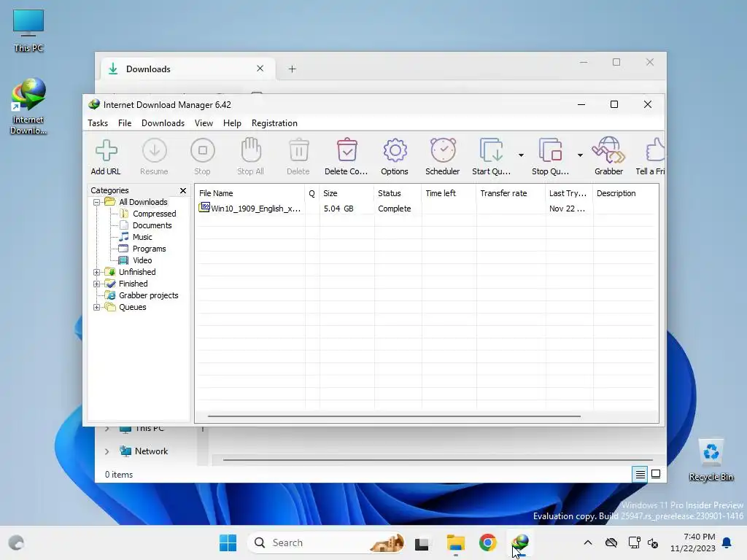Click the Stop Queue icon
This screenshot has width=747, height=560.
(x=550, y=150)
